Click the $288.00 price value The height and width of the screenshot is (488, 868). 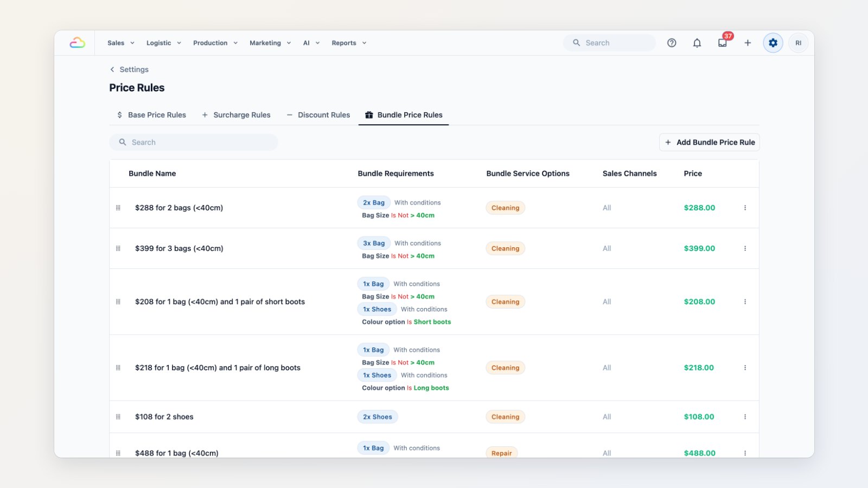(x=699, y=208)
